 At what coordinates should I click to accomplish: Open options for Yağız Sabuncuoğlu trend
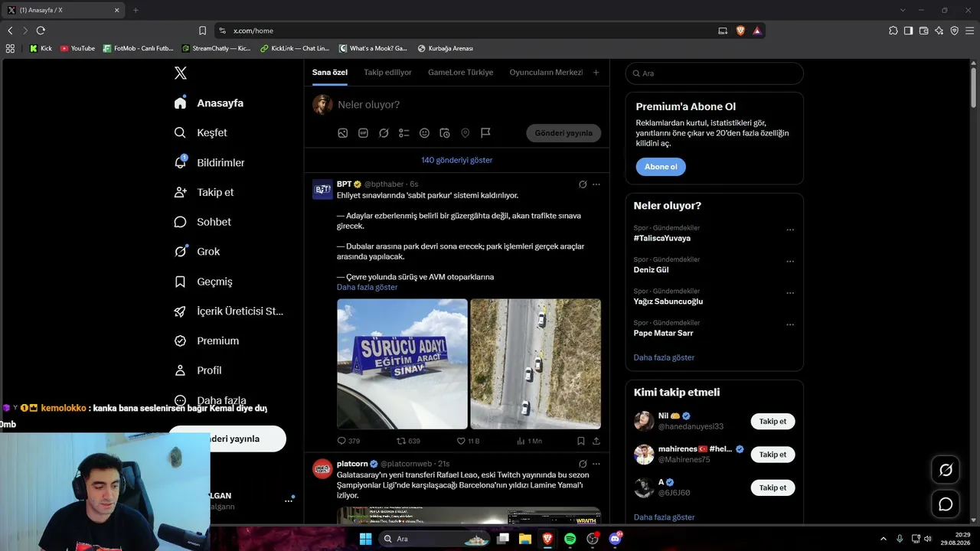pyautogui.click(x=790, y=293)
